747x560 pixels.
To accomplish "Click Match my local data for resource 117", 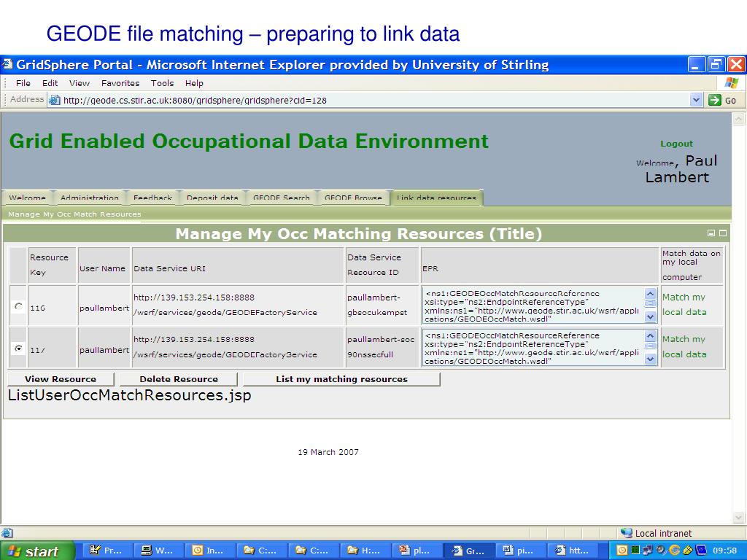I will (x=684, y=346).
